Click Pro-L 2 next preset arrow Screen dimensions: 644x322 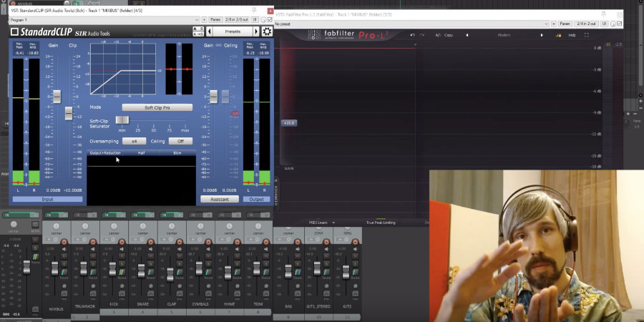pyautogui.click(x=542, y=35)
